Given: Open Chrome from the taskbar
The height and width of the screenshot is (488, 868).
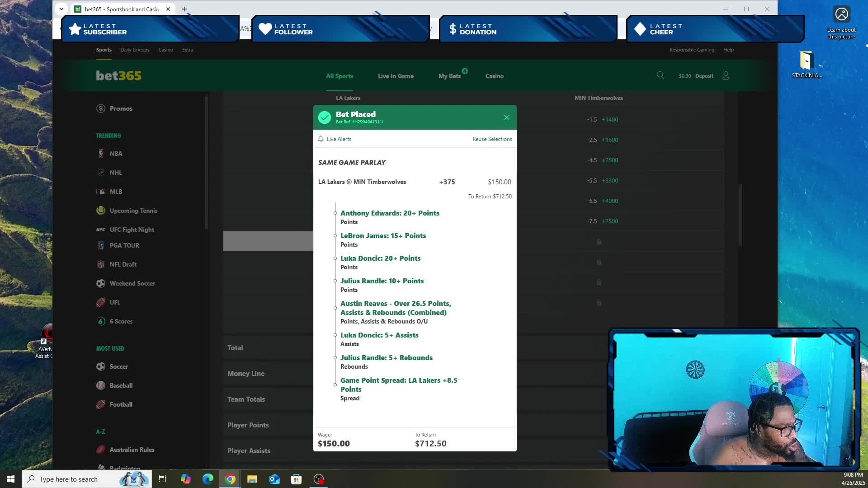Looking at the screenshot, I should click(230, 479).
